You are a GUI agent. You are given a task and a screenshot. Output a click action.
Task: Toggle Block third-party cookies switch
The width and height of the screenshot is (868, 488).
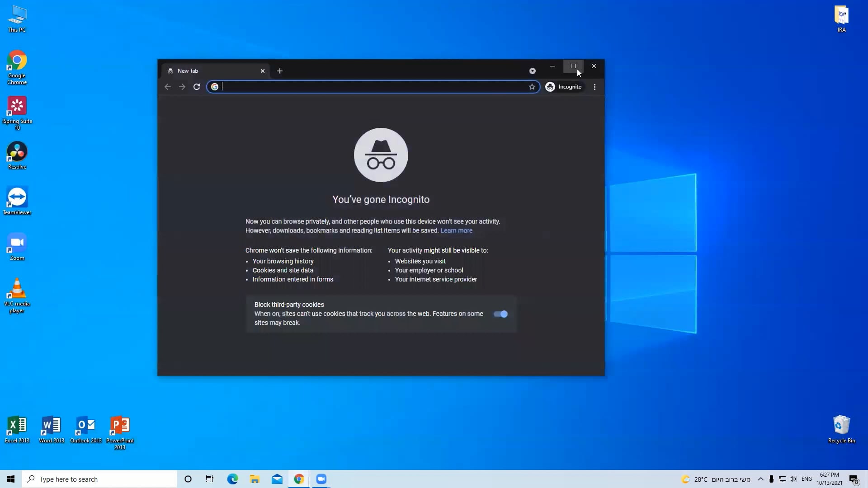(x=501, y=314)
